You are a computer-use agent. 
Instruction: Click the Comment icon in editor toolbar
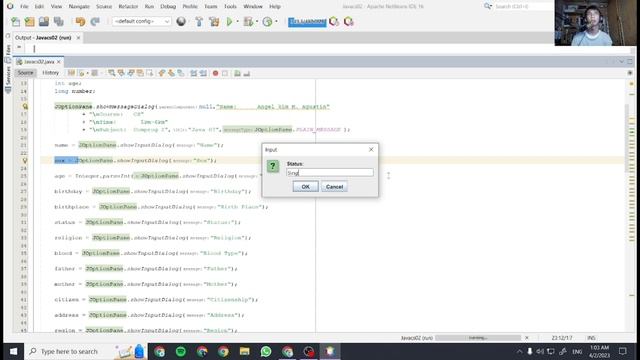(x=237, y=73)
